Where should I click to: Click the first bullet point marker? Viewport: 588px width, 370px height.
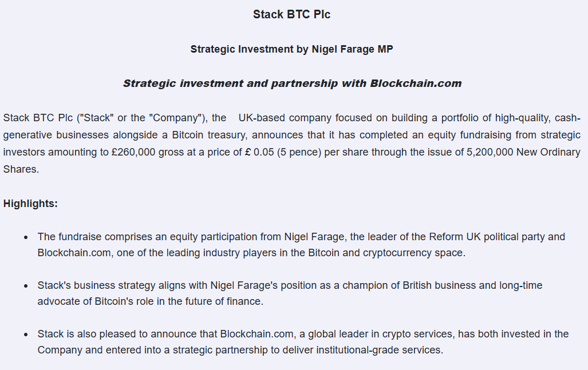pyautogui.click(x=26, y=237)
